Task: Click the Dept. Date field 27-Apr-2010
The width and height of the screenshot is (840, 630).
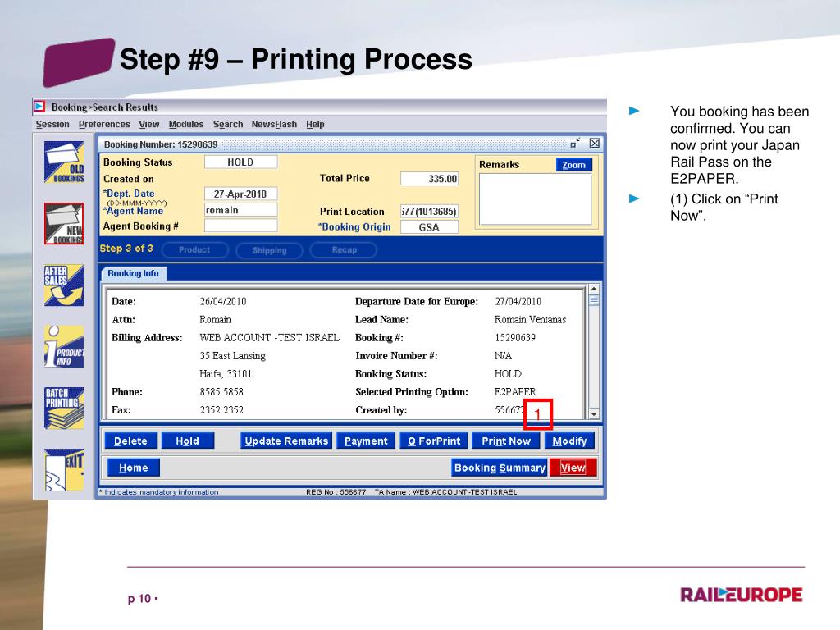Action: click(x=240, y=194)
